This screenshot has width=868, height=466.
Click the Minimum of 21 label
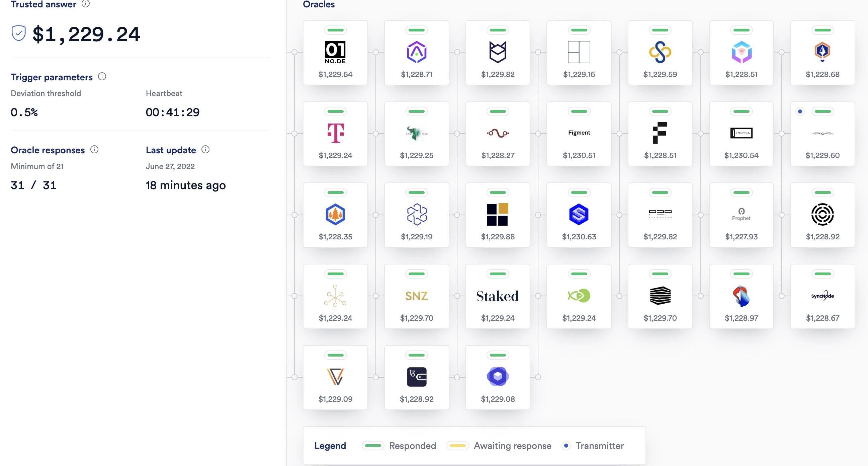[37, 166]
